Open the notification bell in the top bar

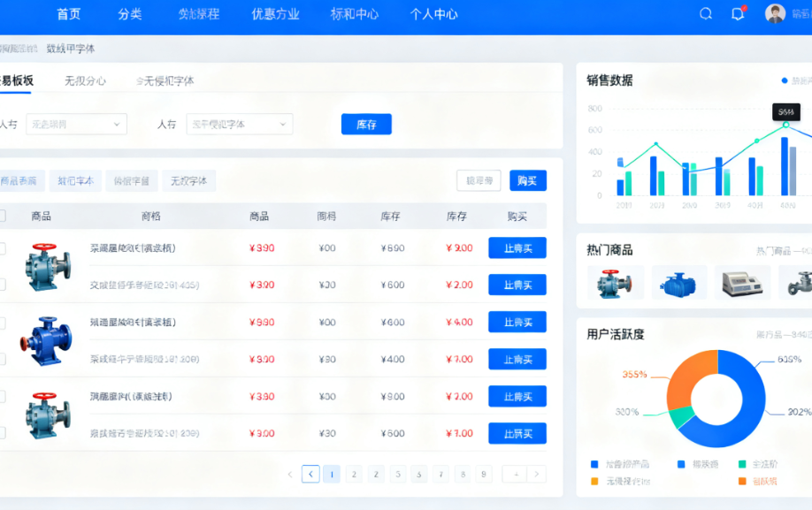point(738,14)
